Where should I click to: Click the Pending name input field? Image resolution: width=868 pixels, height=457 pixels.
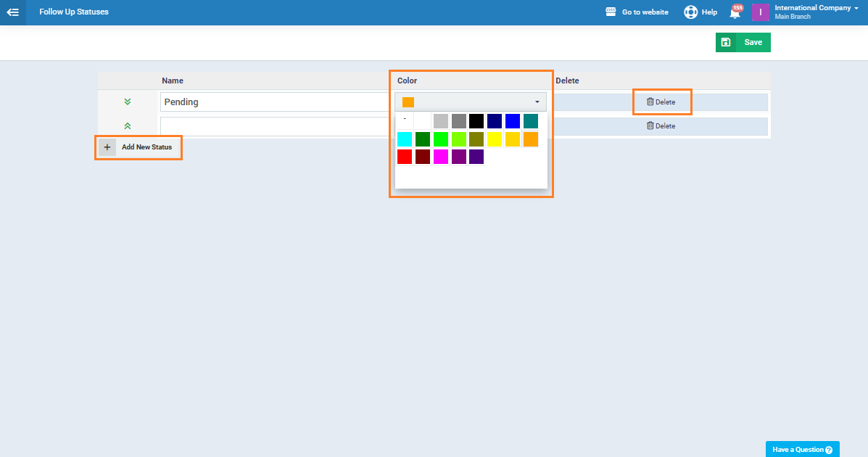[x=276, y=102]
